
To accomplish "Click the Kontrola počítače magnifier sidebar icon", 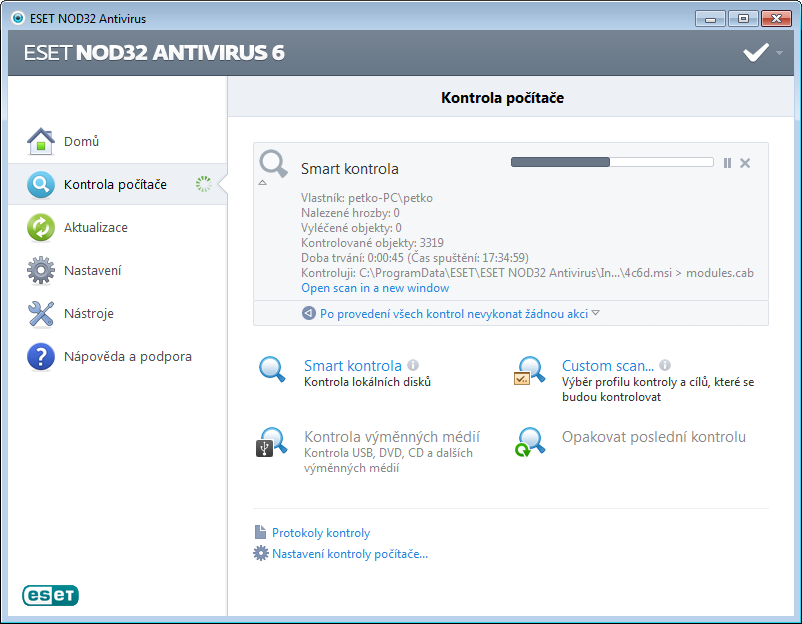I will [x=41, y=184].
